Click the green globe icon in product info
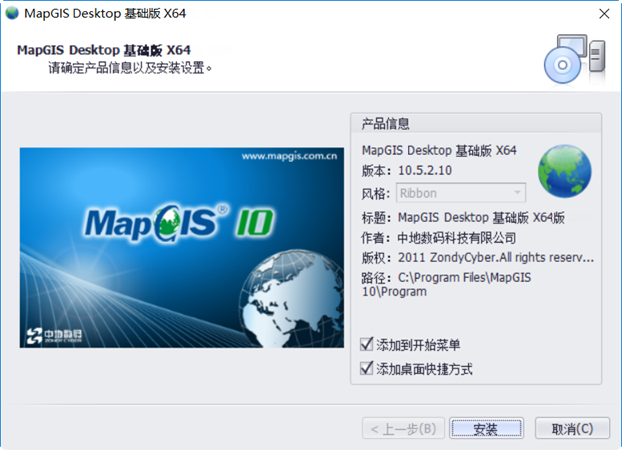 564,171
